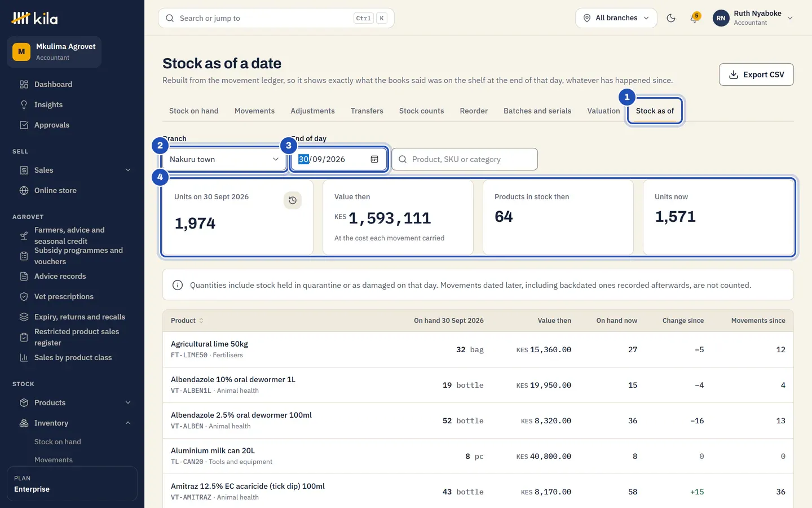Image resolution: width=812 pixels, height=508 pixels.
Task: Open Sales by product class
Action: click(72, 358)
